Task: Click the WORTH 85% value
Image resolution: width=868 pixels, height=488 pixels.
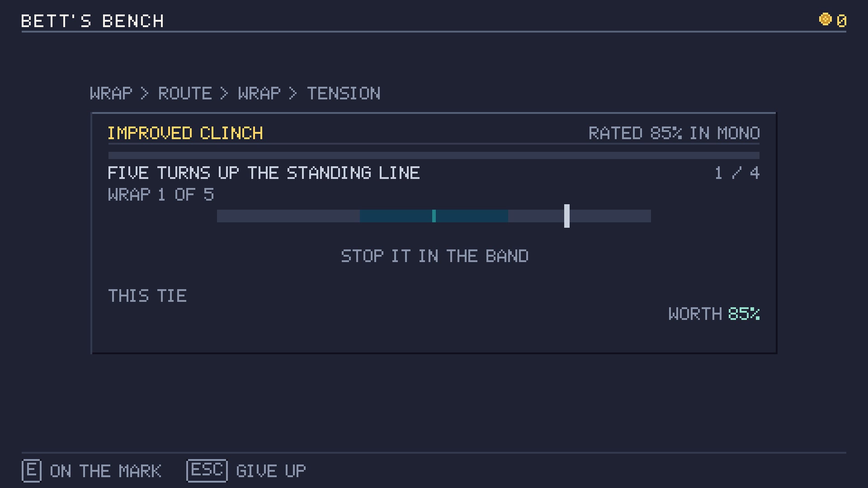Action: (744, 314)
